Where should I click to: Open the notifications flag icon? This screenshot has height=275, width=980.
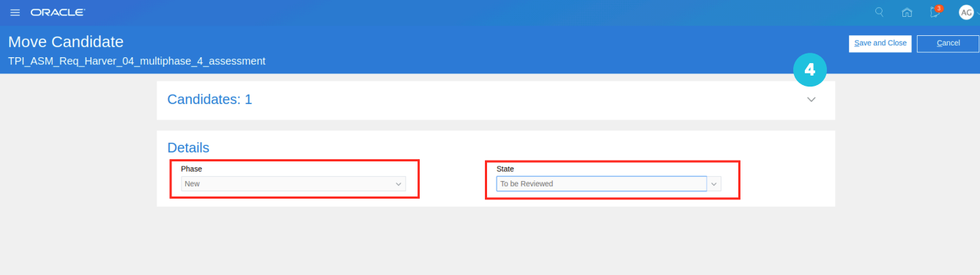click(935, 12)
